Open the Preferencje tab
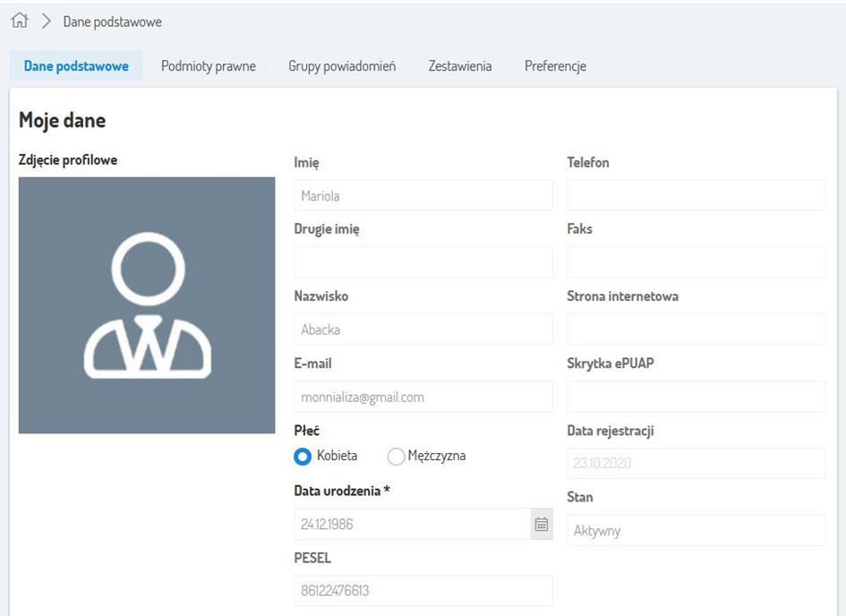 pyautogui.click(x=555, y=66)
